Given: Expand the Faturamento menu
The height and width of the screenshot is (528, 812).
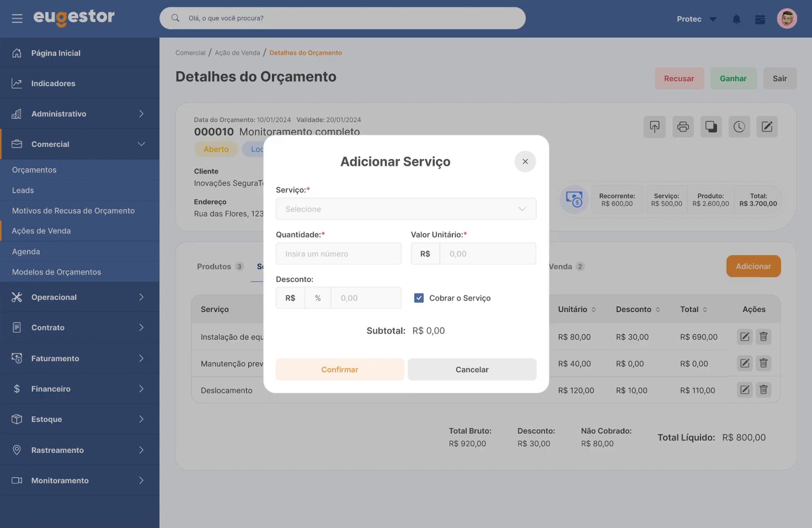Looking at the screenshot, I should tap(80, 358).
